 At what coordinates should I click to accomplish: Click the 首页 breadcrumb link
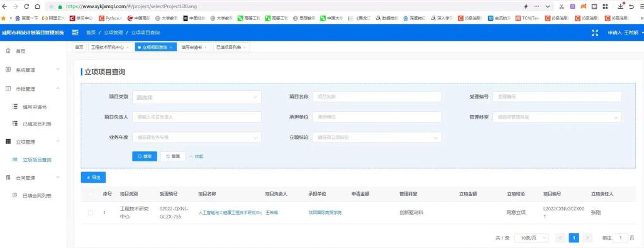pos(91,33)
